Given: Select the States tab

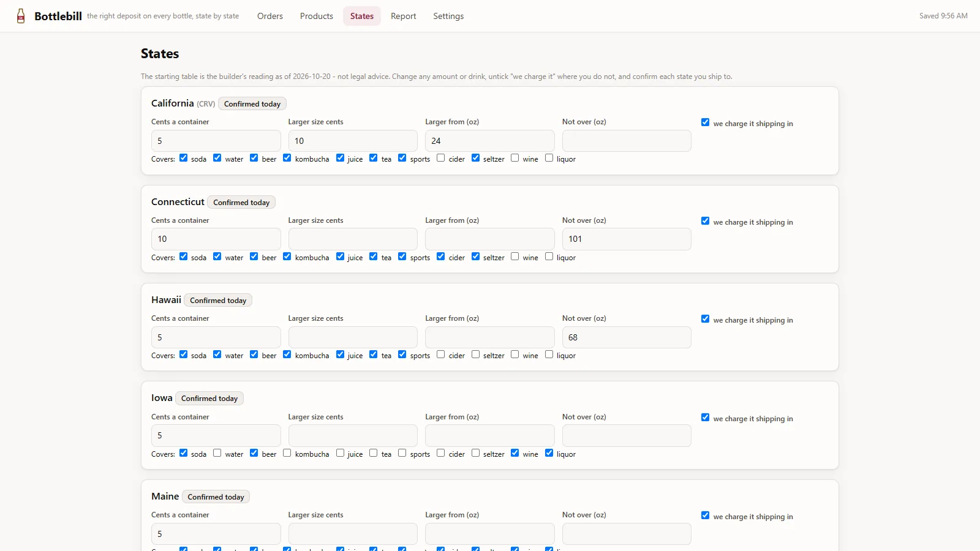Looking at the screenshot, I should [x=362, y=16].
